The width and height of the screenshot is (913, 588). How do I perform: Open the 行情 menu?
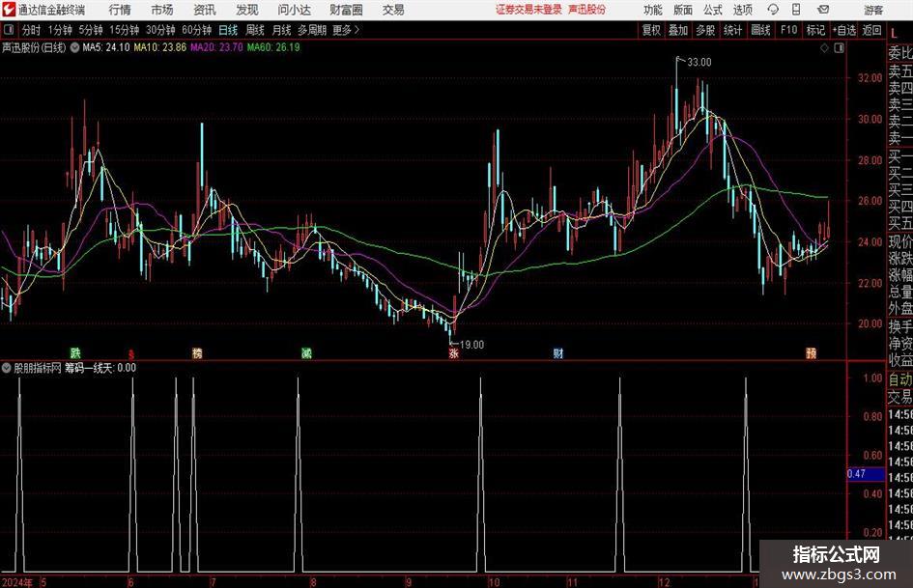pos(120,10)
